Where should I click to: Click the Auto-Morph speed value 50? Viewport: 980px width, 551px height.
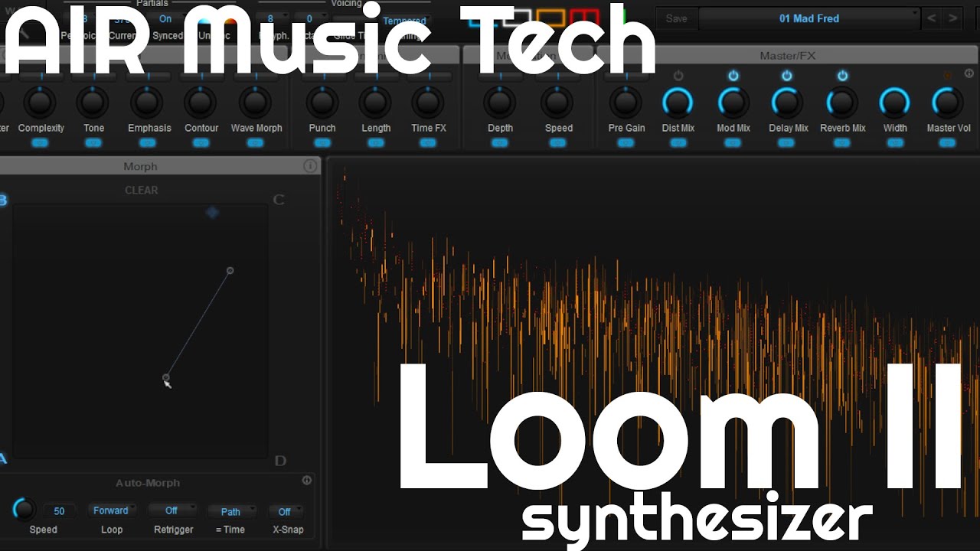[59, 511]
